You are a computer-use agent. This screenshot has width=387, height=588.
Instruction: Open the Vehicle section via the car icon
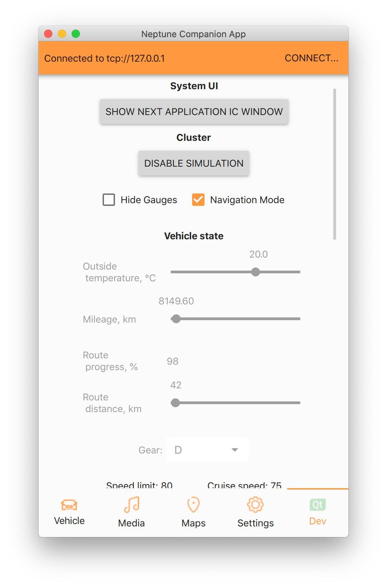pos(69,510)
